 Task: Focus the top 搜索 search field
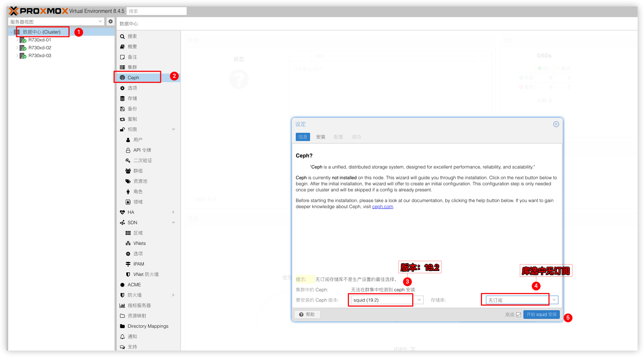pyautogui.click(x=157, y=11)
